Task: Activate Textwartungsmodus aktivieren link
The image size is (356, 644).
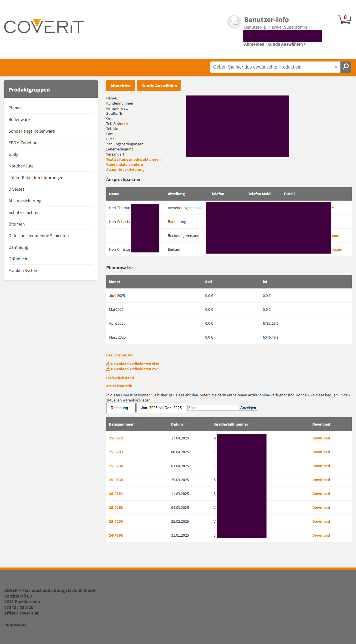Action: coord(133,160)
